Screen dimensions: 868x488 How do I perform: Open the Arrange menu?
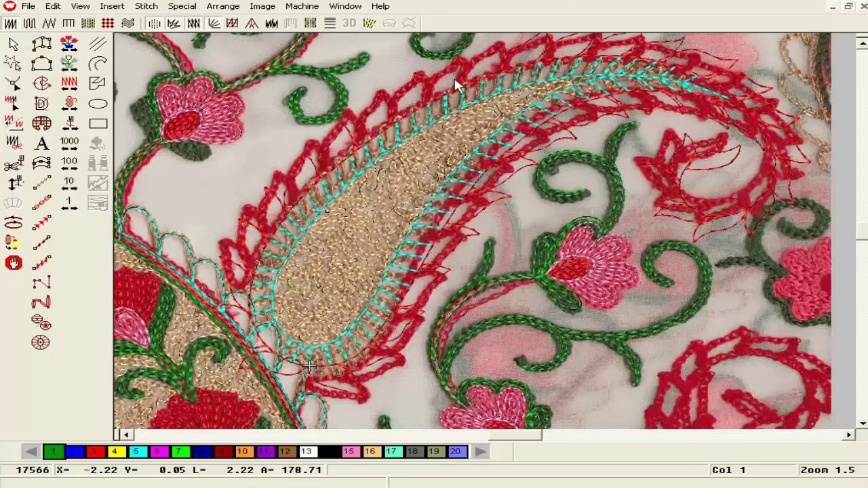click(x=222, y=6)
